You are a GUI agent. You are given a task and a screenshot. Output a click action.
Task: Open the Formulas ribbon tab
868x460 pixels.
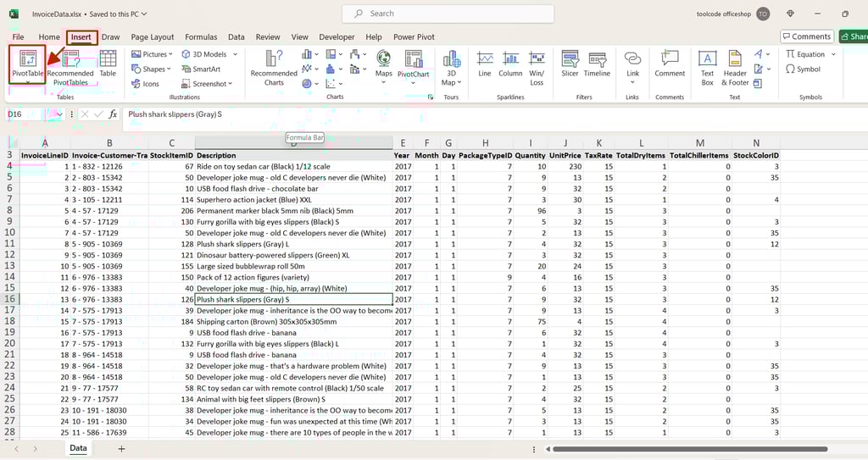[x=201, y=37]
